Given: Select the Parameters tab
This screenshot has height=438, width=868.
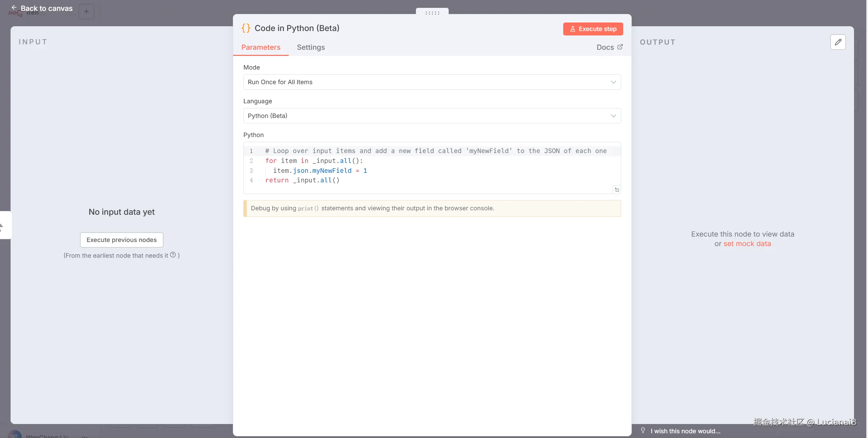Looking at the screenshot, I should coord(261,47).
